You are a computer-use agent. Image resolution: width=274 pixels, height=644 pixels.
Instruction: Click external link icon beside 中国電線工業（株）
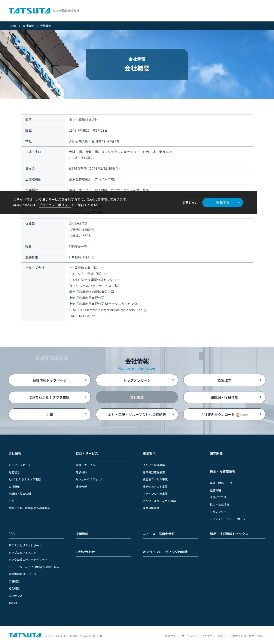click(x=102, y=268)
